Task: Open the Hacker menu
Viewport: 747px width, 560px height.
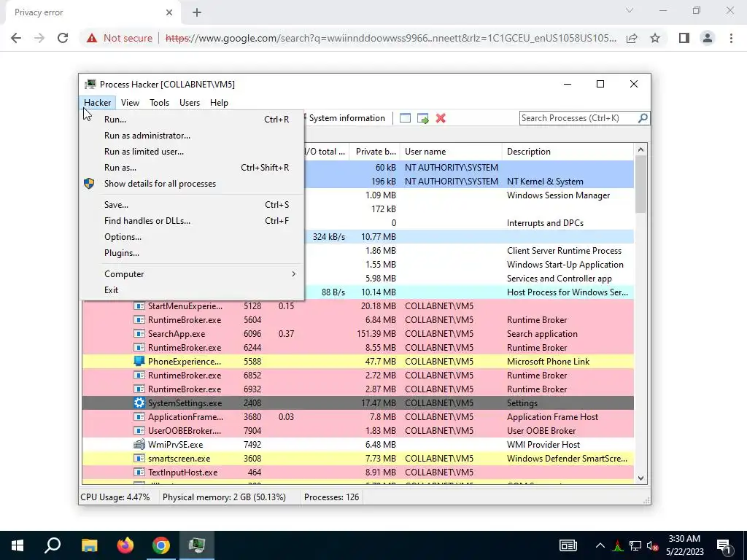Action: point(97,102)
